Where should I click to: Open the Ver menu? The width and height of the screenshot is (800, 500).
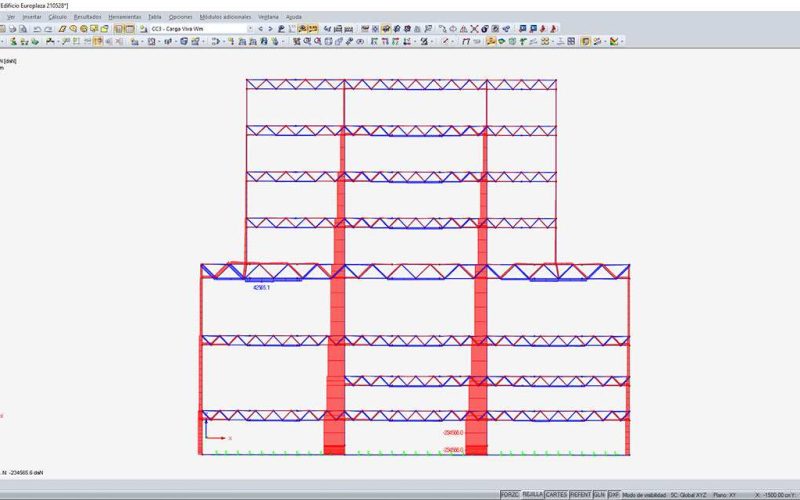(x=11, y=17)
